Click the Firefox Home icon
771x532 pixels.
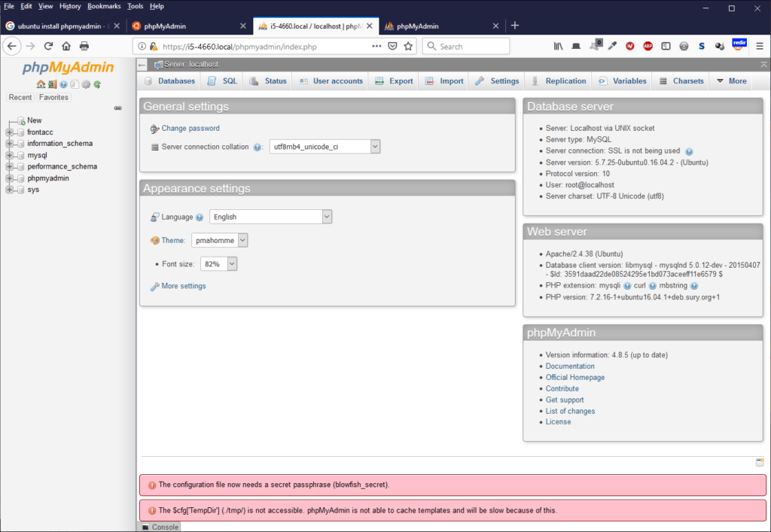point(66,46)
